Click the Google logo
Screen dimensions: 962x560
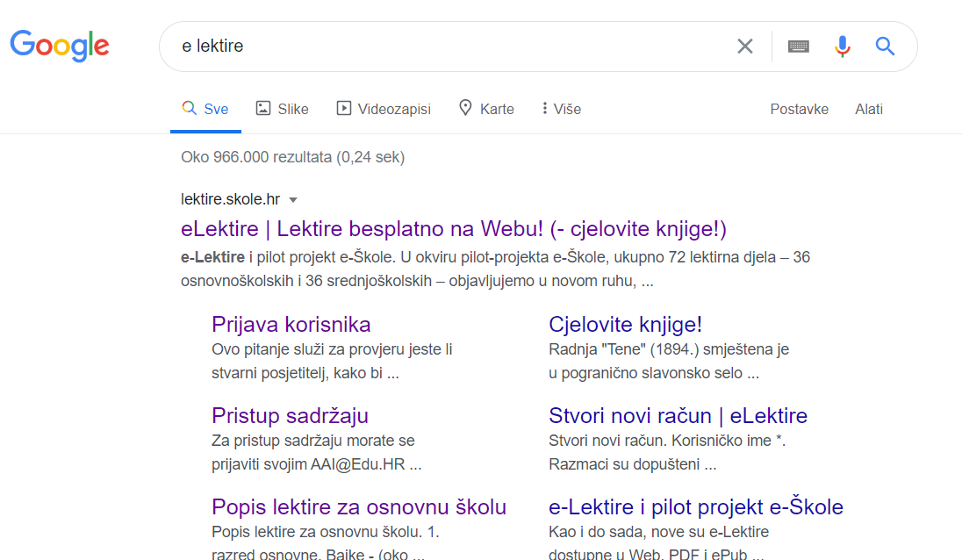(60, 46)
